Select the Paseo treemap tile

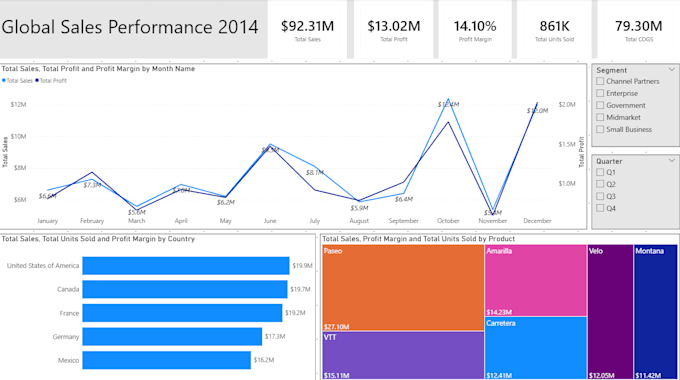[x=403, y=288]
